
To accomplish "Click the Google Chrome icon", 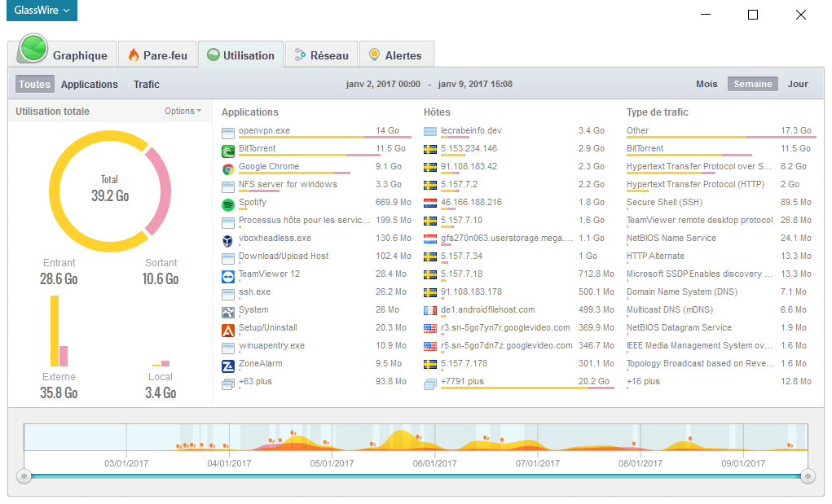I will click(228, 169).
